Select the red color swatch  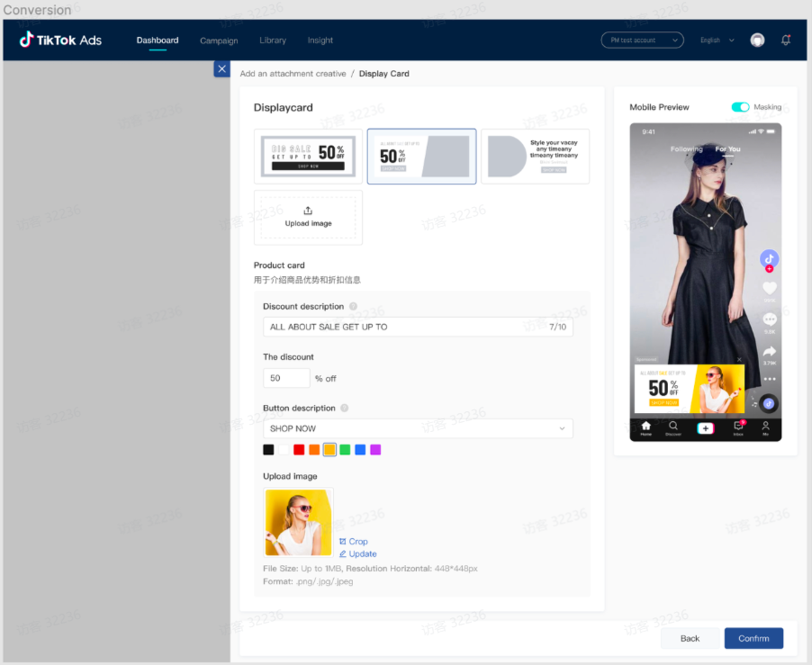click(x=298, y=449)
